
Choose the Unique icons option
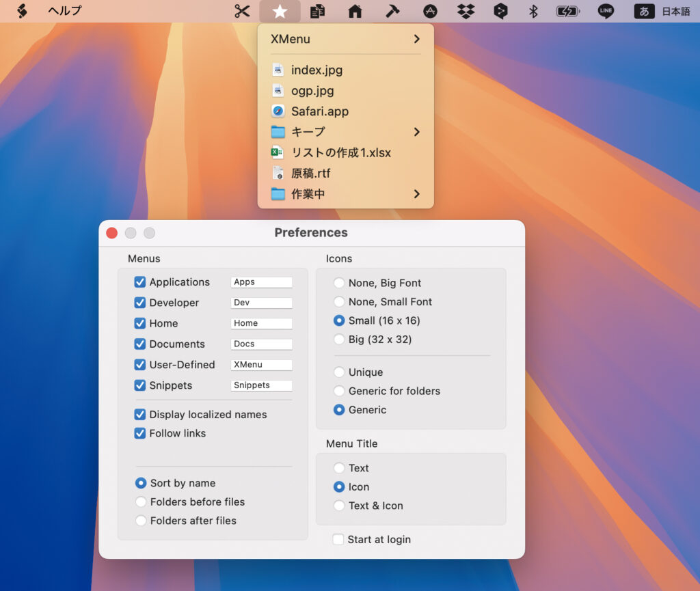pyautogui.click(x=339, y=372)
